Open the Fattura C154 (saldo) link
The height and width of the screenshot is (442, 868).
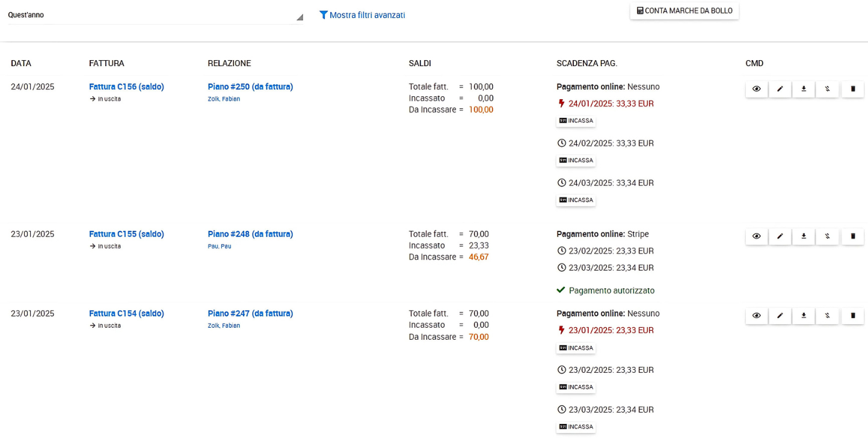pyautogui.click(x=126, y=313)
